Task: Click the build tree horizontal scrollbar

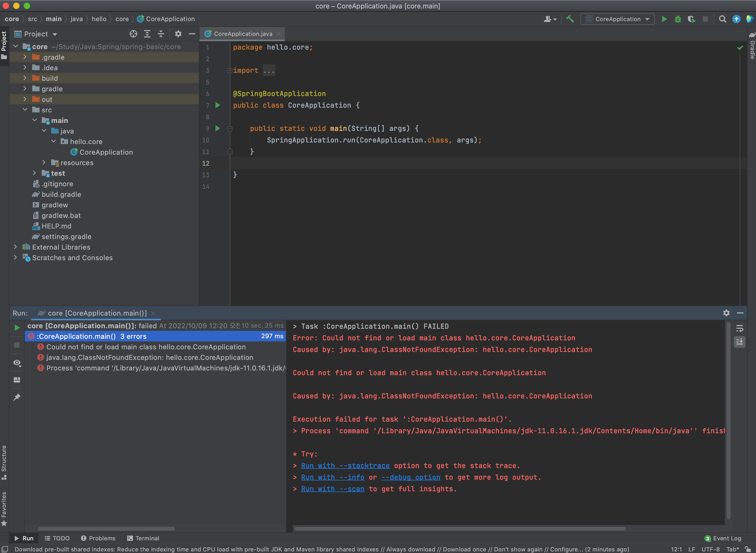Action: tap(106, 528)
